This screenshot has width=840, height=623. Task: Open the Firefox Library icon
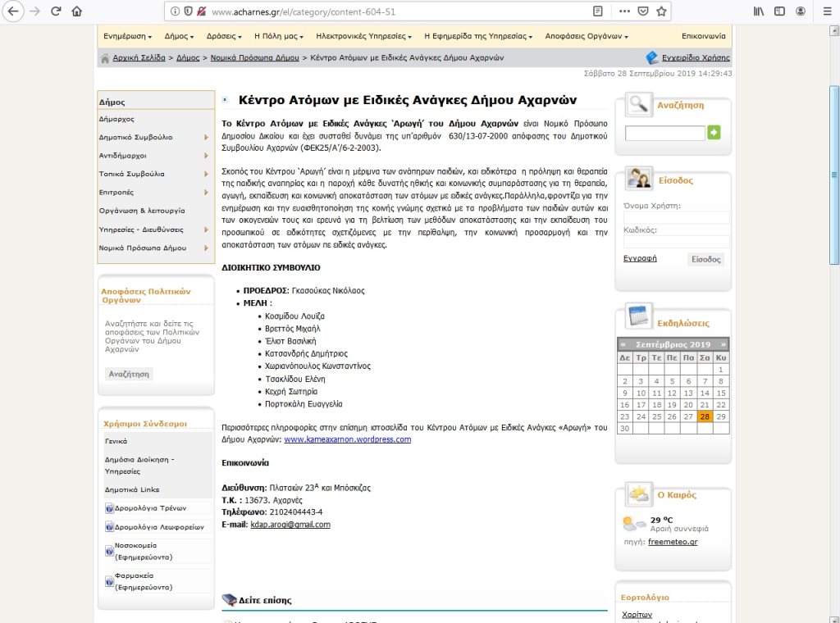point(759,11)
